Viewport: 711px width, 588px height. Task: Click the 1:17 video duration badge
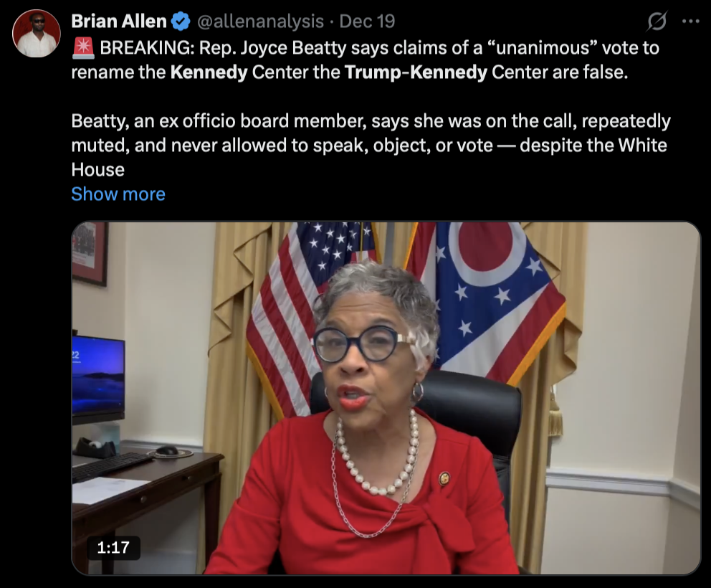coord(113,548)
